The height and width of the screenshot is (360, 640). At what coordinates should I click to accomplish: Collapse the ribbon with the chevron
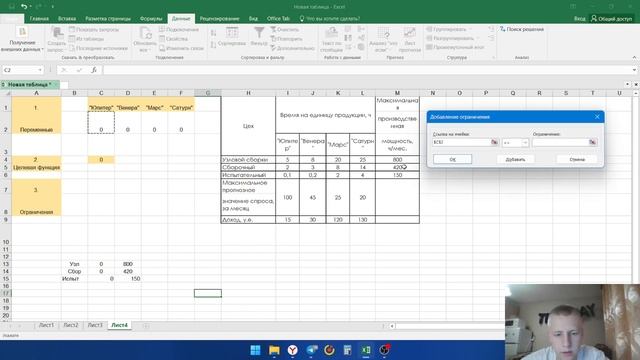pos(634,58)
